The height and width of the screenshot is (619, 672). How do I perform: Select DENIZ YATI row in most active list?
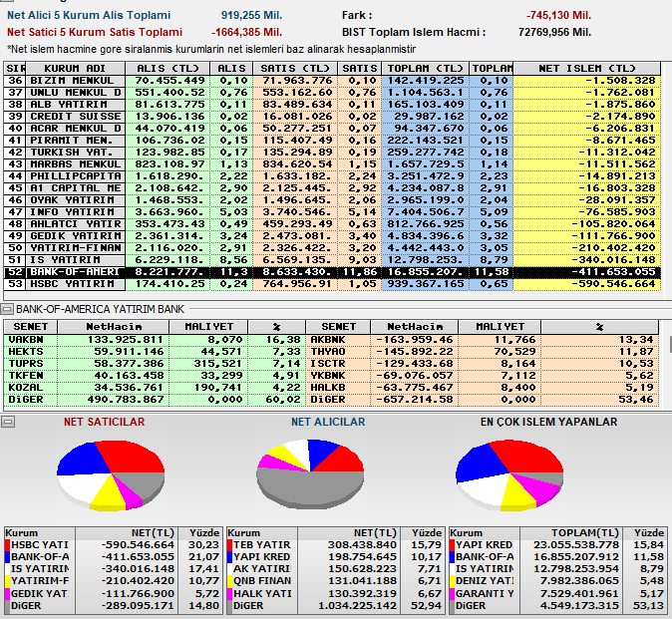coord(557,581)
